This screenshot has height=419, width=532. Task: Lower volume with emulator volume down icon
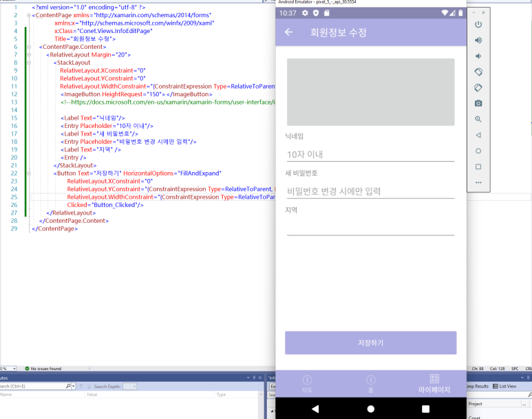[x=478, y=56]
